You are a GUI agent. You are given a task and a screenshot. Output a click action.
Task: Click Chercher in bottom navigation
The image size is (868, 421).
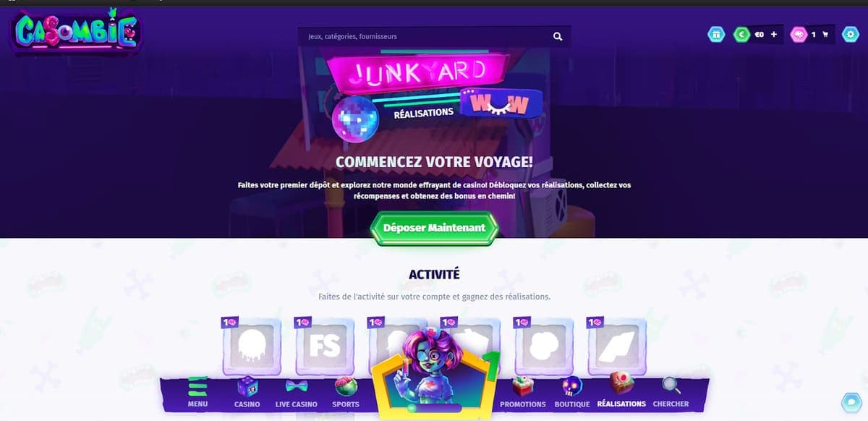[x=671, y=392]
